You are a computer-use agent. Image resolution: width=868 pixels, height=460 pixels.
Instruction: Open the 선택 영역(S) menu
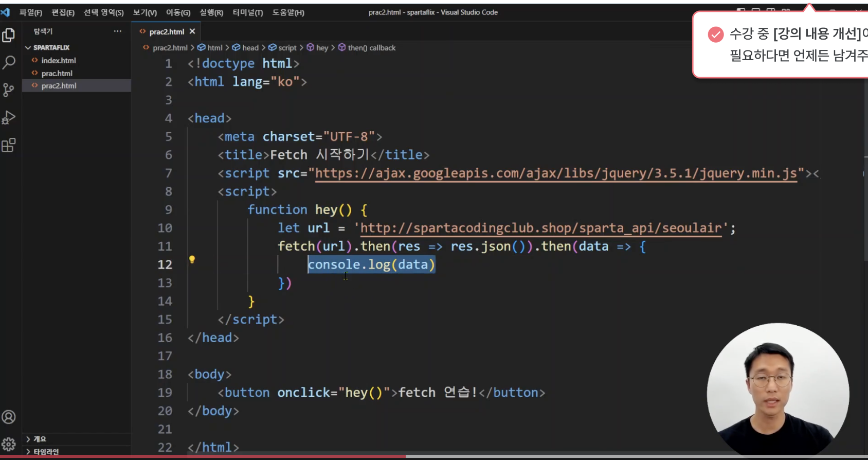(x=104, y=12)
